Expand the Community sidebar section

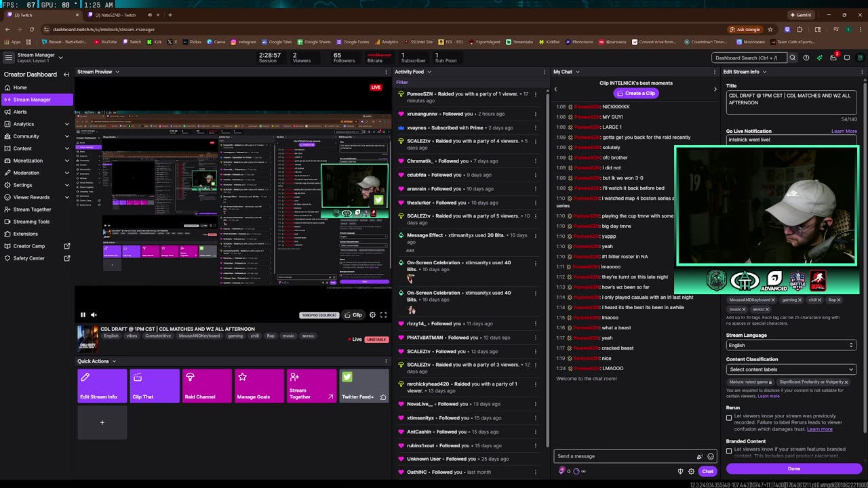66,136
